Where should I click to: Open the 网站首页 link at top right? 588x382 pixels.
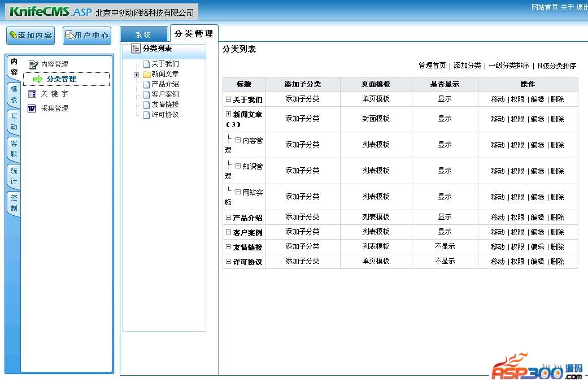tap(545, 7)
